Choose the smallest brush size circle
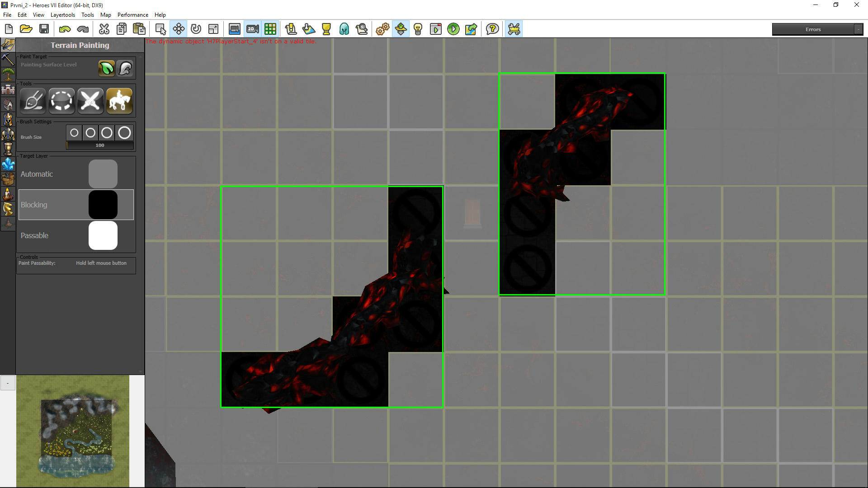This screenshot has width=868, height=488. pos(75,133)
